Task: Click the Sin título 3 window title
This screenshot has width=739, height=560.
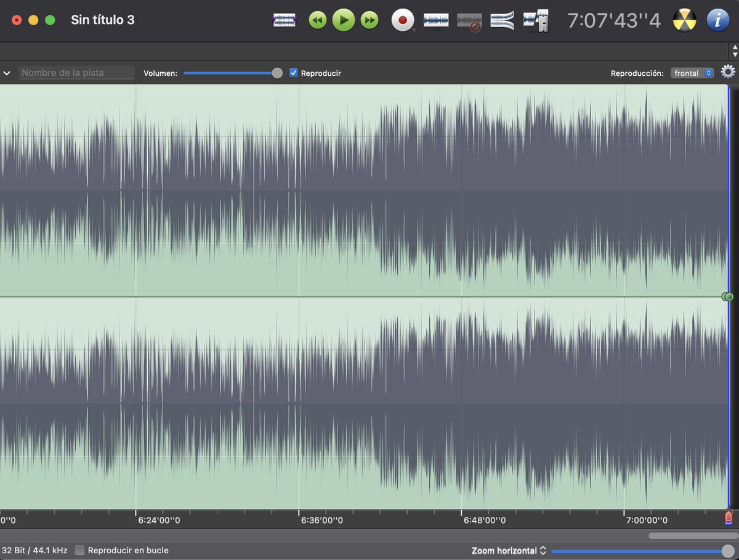Action: (x=103, y=20)
